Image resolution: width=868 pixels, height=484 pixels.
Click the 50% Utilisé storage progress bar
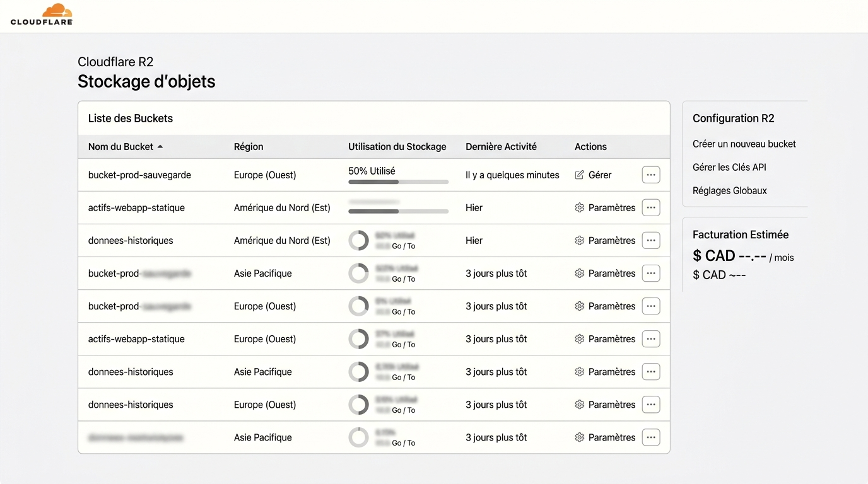(x=398, y=181)
